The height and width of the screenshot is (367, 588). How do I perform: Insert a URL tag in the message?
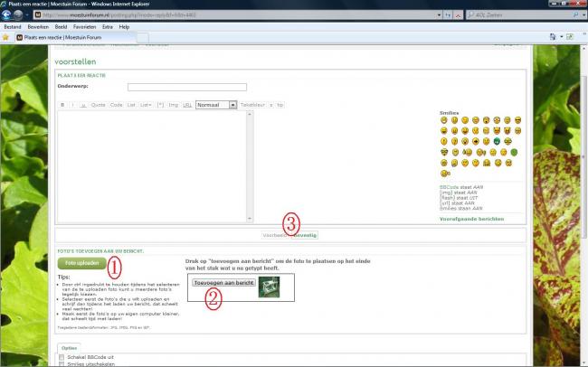coord(186,105)
